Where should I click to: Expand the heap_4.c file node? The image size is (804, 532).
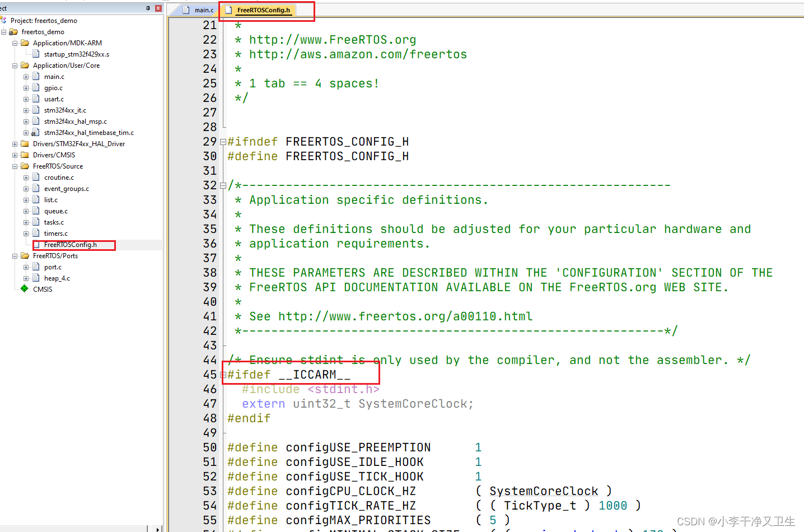click(26, 278)
